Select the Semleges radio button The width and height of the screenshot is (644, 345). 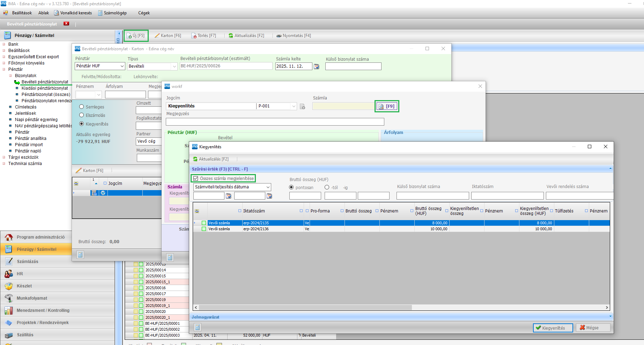[x=82, y=107]
